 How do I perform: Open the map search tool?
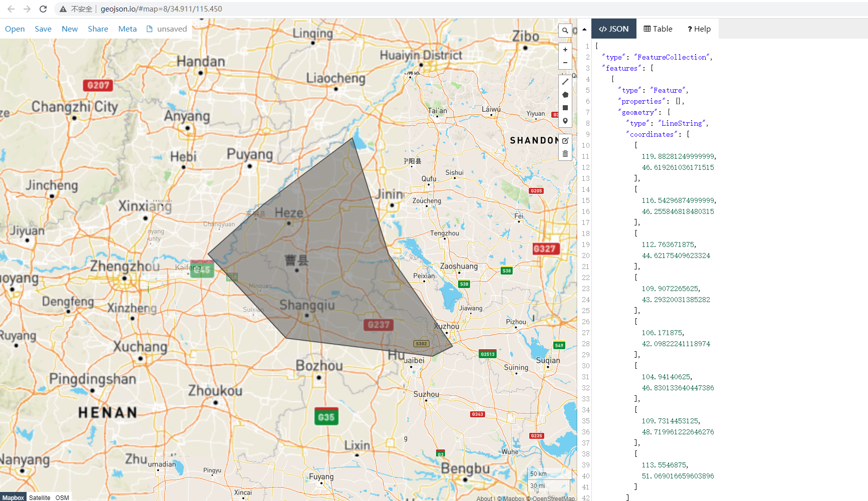pos(565,31)
